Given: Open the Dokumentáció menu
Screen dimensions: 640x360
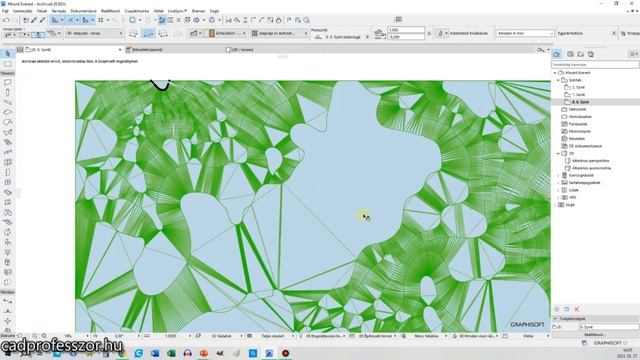Looking at the screenshot, I should pyautogui.click(x=84, y=11).
